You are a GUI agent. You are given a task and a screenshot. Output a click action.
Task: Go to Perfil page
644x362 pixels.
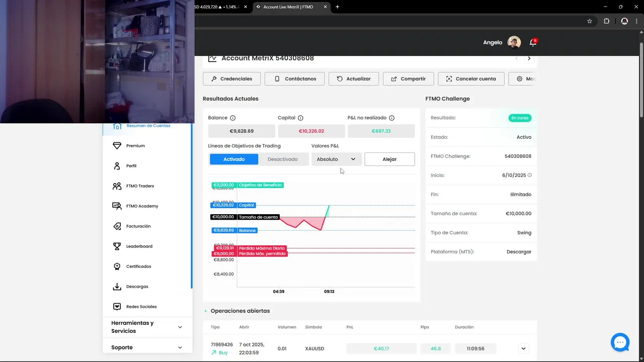(131, 166)
